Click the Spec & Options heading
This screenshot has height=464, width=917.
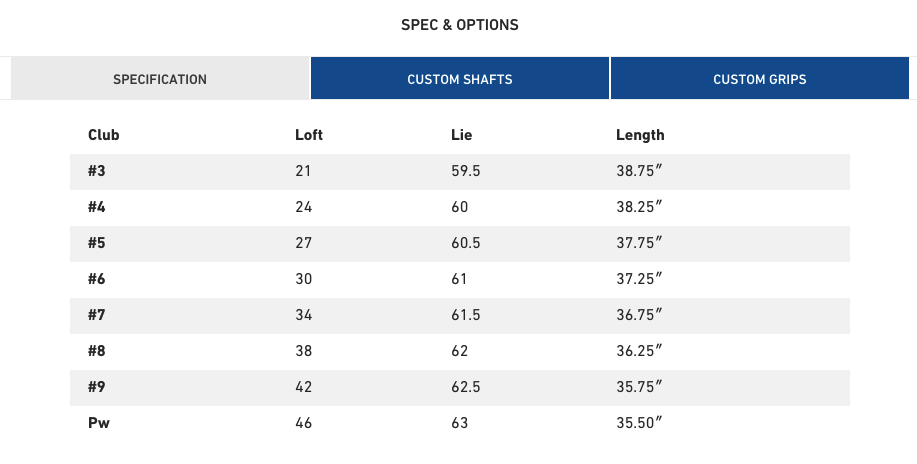click(460, 25)
